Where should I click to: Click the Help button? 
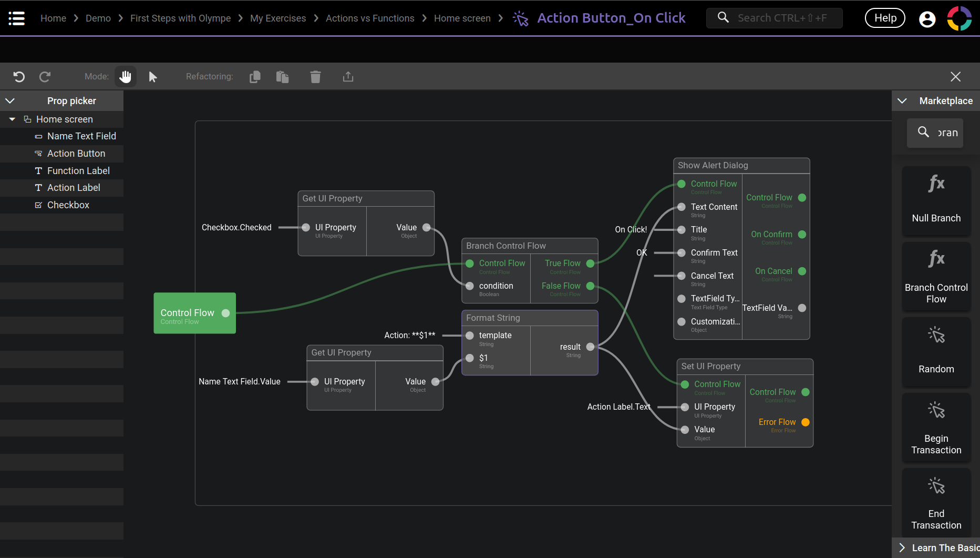[885, 18]
